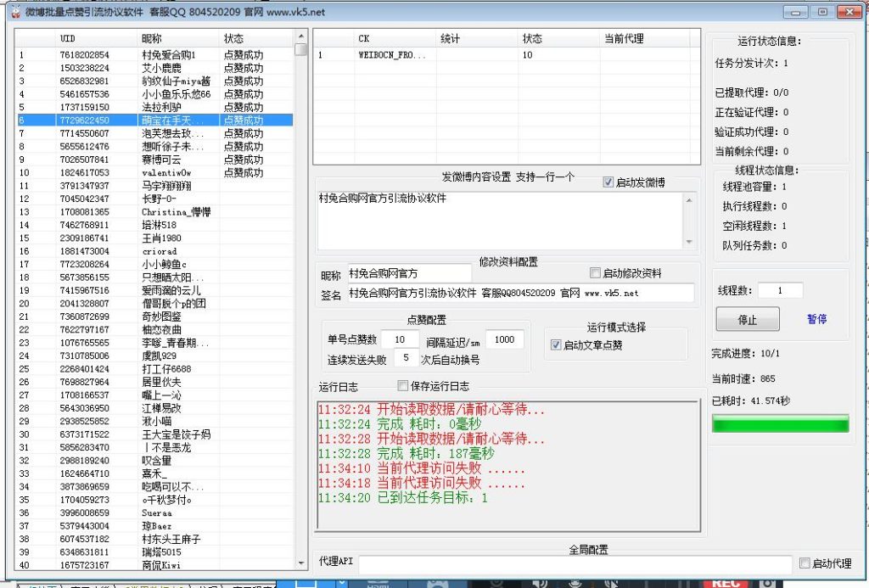869x588 pixels.
Task: Enable the 启动代理 checkbox
Action: click(805, 563)
